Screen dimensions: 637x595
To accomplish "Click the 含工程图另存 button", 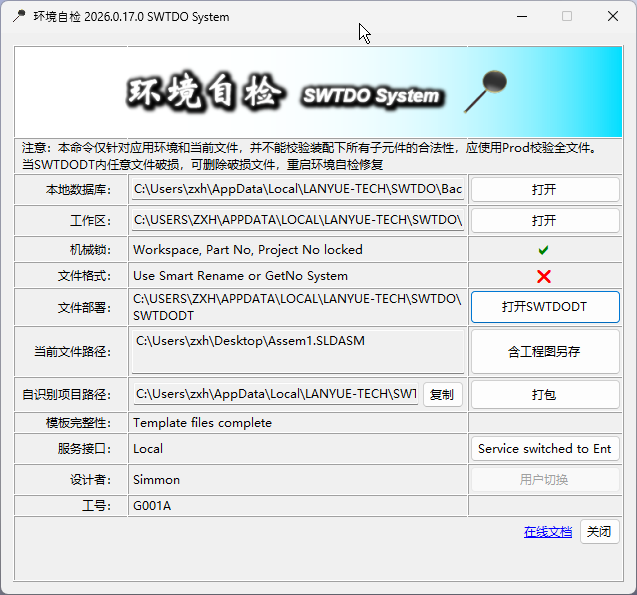I will tap(544, 351).
